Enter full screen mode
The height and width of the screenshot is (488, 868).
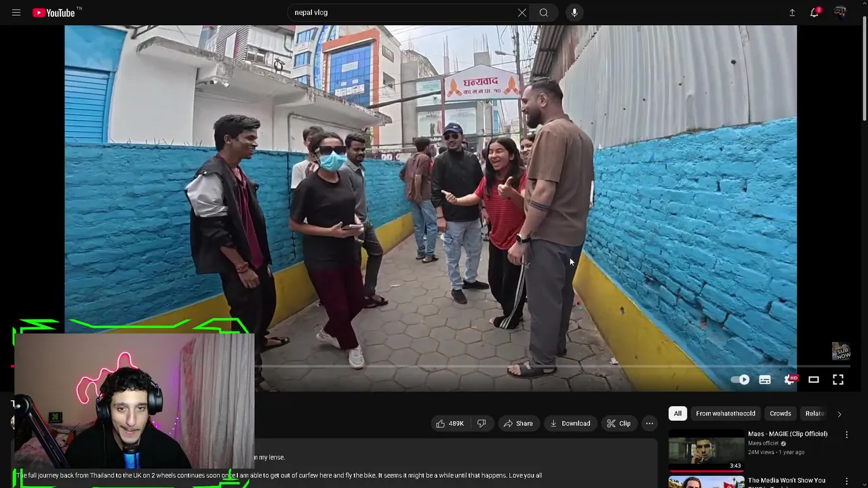click(838, 380)
